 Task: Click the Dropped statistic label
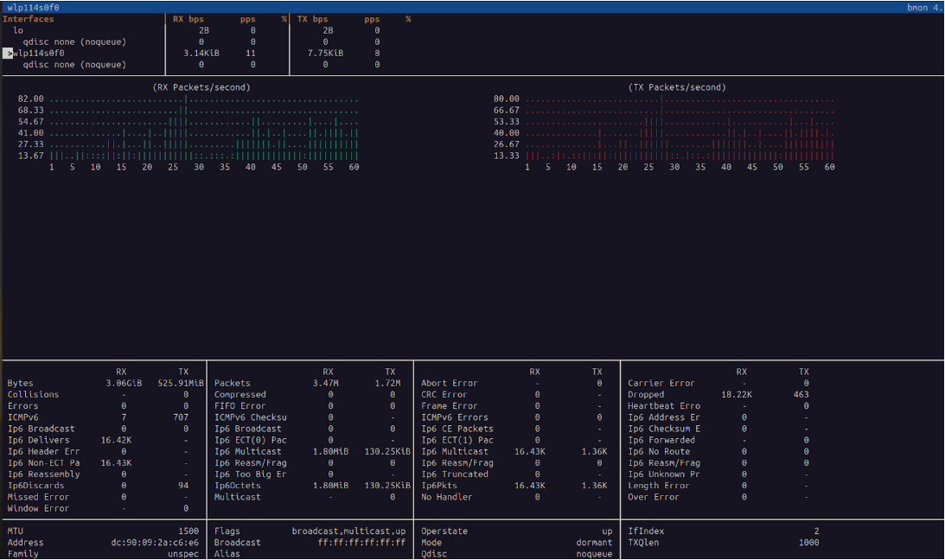tap(646, 395)
